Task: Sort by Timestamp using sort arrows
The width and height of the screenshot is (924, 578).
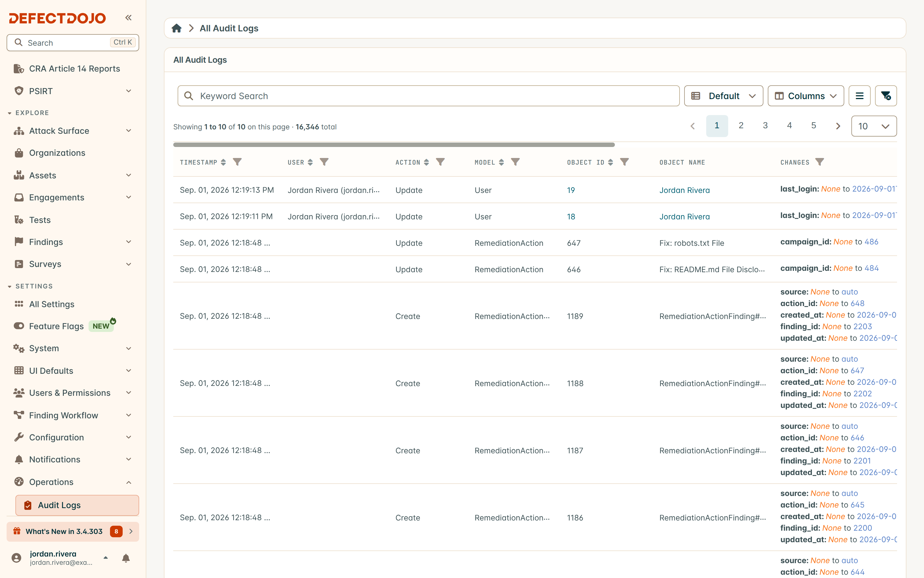Action: click(223, 162)
